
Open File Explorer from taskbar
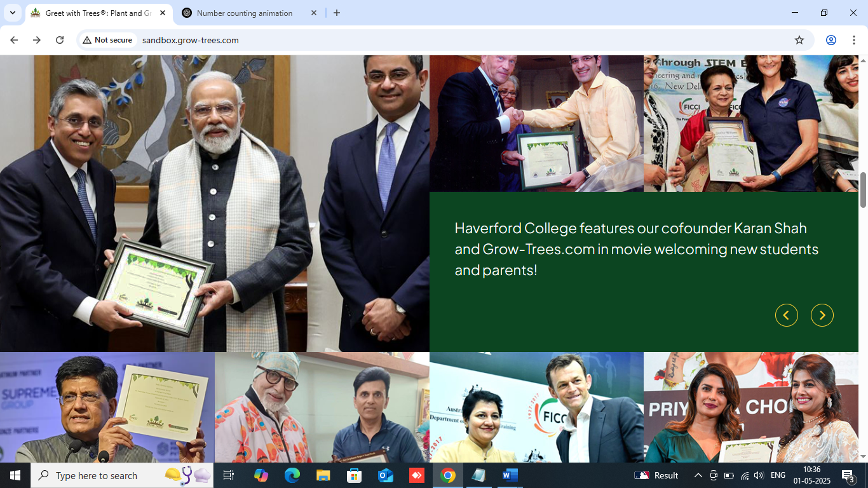(323, 475)
